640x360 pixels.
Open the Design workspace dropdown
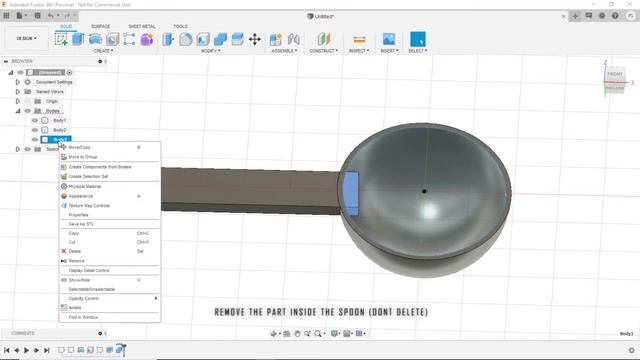(x=27, y=38)
